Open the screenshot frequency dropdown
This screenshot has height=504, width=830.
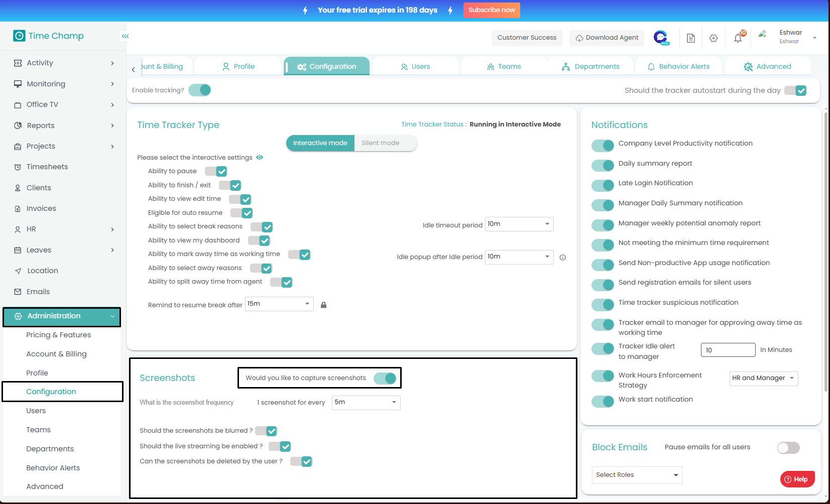coord(366,403)
